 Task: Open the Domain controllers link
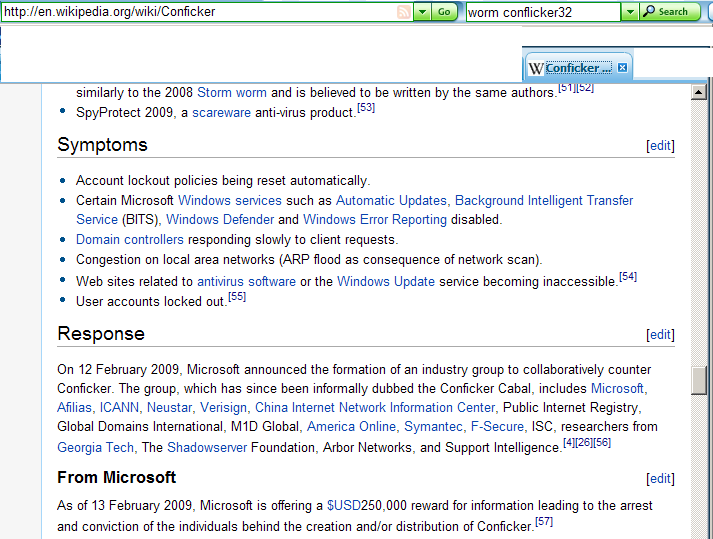coord(130,240)
